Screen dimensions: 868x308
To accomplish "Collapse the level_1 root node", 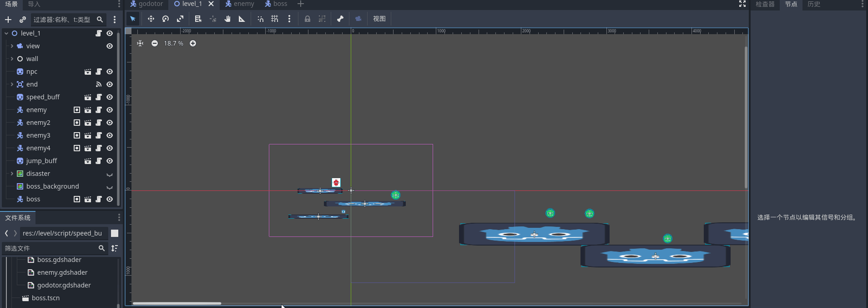I will point(6,33).
